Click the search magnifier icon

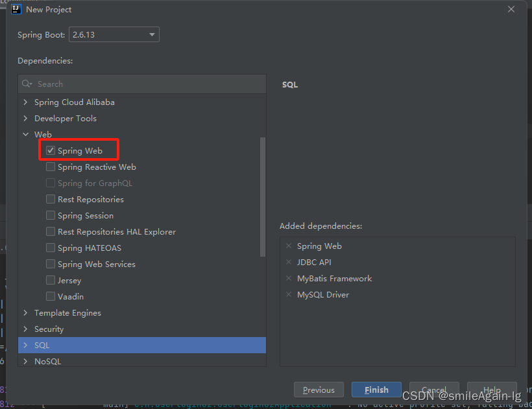point(27,84)
